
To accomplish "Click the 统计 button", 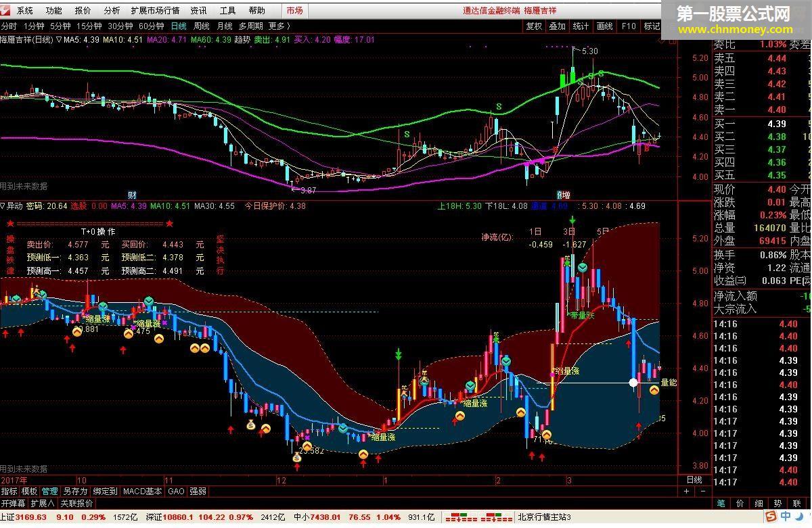I will click(x=581, y=26).
